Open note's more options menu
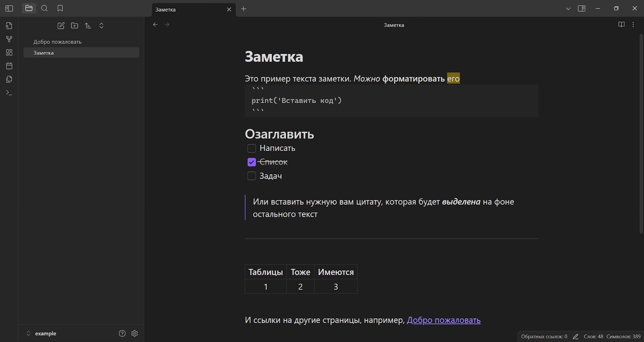644x342 pixels. pos(634,25)
